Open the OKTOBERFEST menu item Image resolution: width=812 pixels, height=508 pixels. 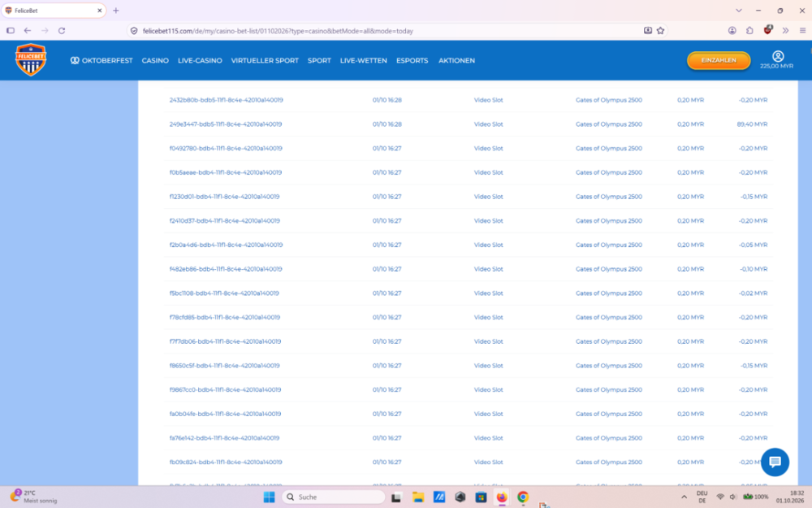101,60
